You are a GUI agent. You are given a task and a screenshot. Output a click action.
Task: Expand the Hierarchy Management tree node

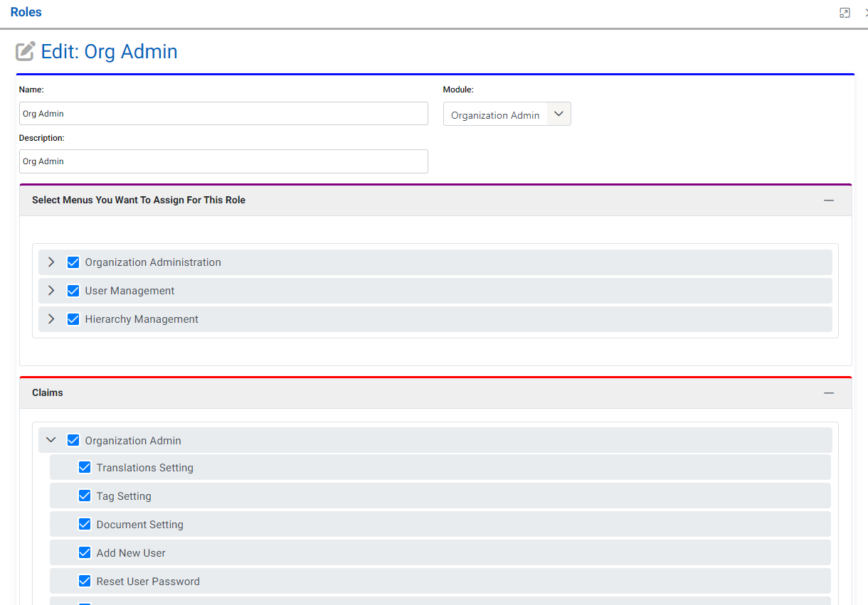[51, 319]
